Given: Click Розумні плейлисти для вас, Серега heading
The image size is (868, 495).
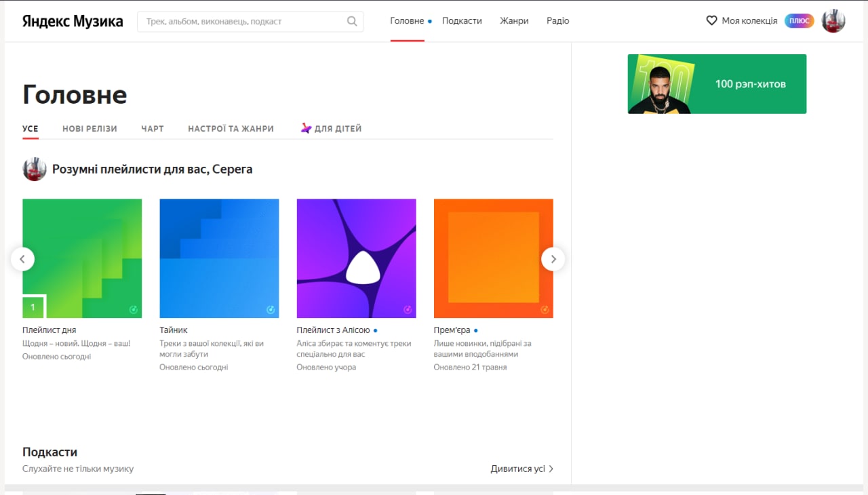Looking at the screenshot, I should (152, 170).
